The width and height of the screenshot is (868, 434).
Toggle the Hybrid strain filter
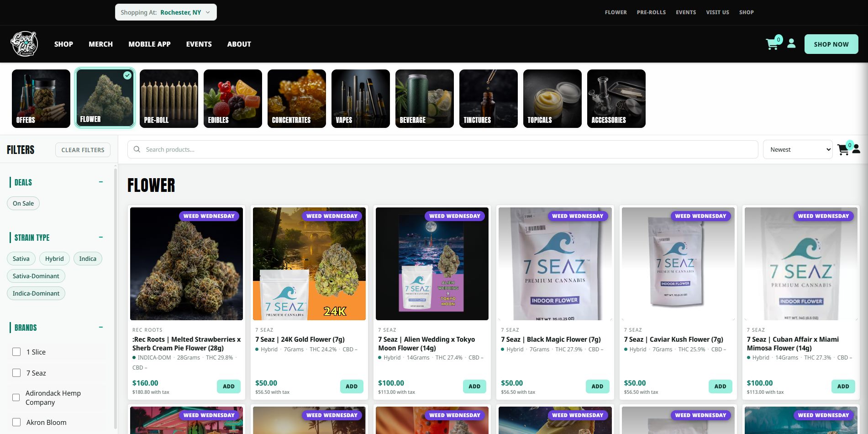(54, 259)
